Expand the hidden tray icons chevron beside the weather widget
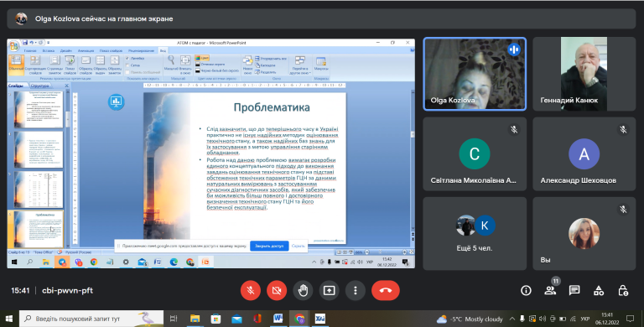This screenshot has height=327, width=644. [512, 319]
